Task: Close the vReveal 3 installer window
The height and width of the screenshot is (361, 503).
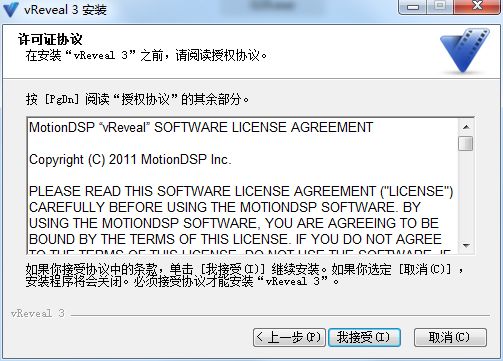Action: 477,7
